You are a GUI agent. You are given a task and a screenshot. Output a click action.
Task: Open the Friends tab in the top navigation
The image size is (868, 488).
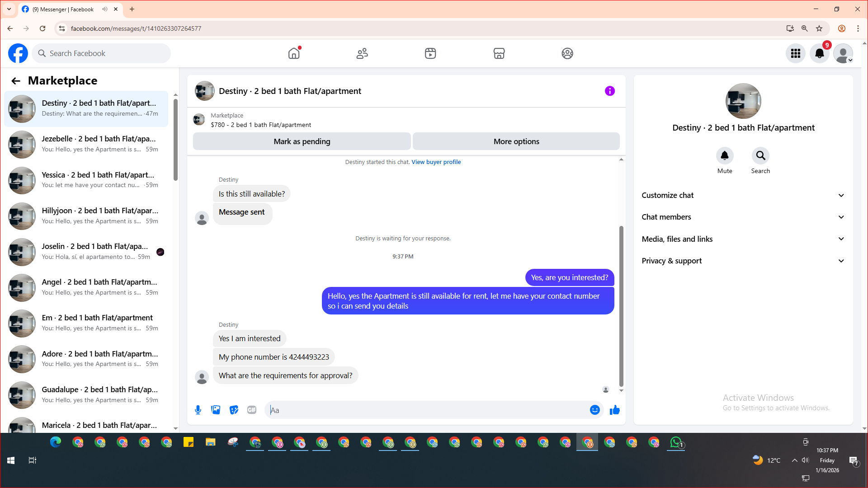[362, 53]
